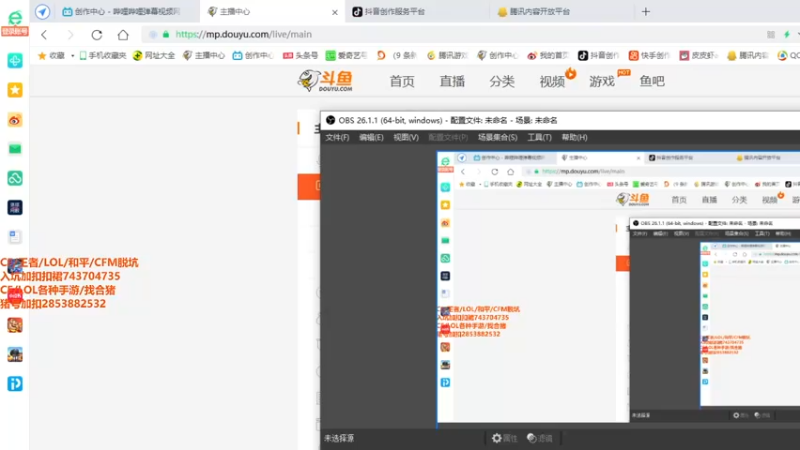Open the Douyu 直播 page
This screenshot has width=800, height=450.
pyautogui.click(x=452, y=81)
